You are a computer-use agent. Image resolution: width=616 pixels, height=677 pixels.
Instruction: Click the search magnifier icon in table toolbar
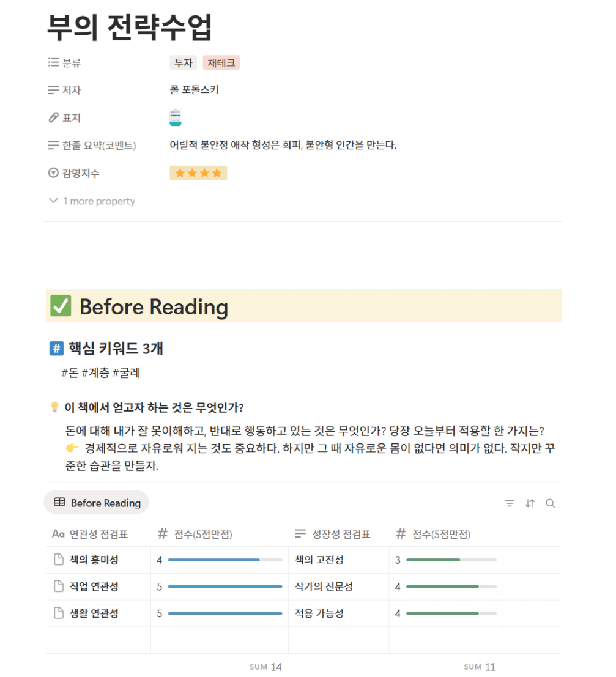[x=551, y=503]
